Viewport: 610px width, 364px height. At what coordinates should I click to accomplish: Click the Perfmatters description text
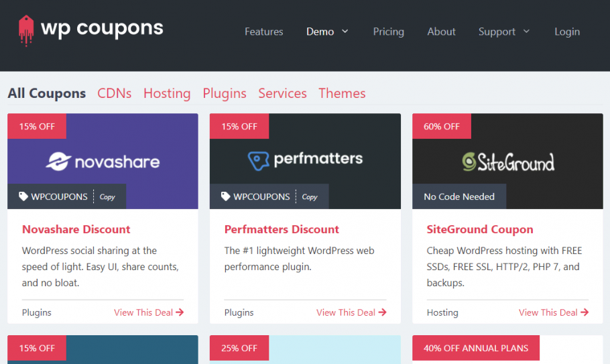tap(299, 259)
